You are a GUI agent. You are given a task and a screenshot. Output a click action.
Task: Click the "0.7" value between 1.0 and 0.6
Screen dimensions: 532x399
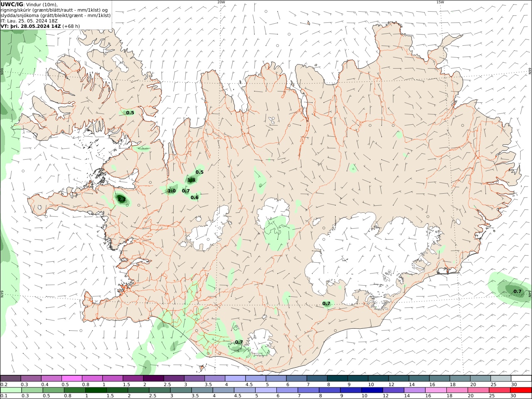[x=186, y=191]
